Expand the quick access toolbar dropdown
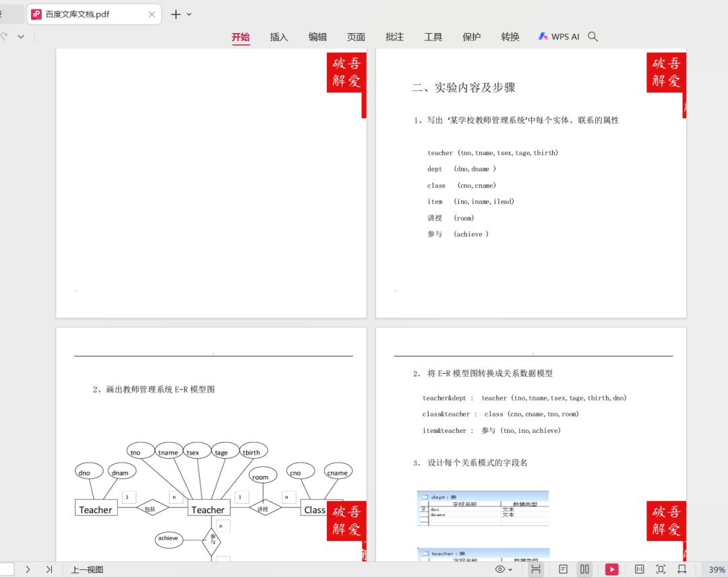The height and width of the screenshot is (578, 728). click(x=21, y=36)
